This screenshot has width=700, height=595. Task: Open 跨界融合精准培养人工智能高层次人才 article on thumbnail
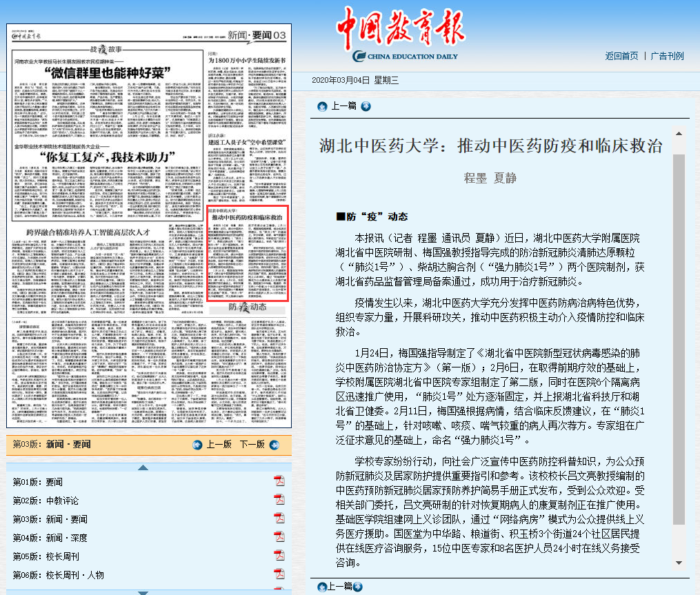pos(88,232)
